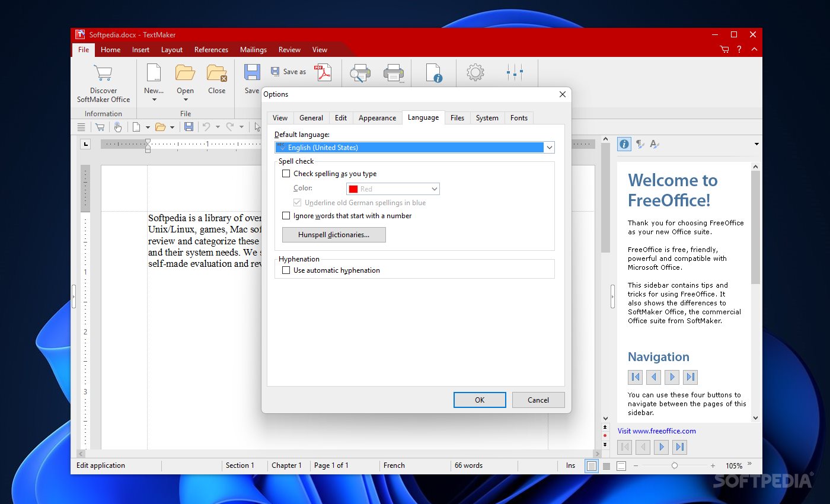
Task: Go to next sidebar page in Navigation
Action: 672,377
